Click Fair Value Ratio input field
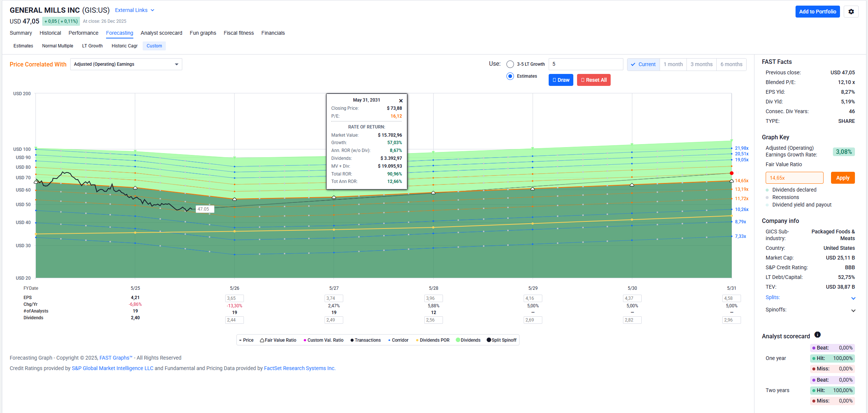Viewport: 868px width, 413px height. pos(794,178)
